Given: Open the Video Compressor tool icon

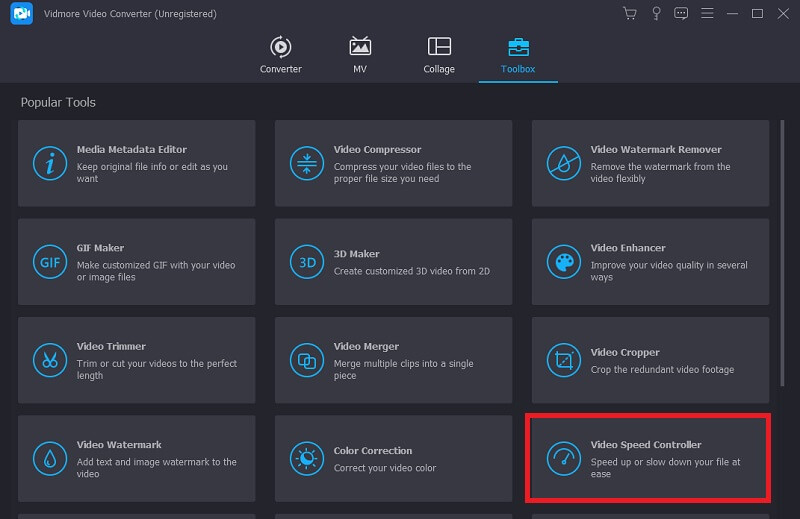Looking at the screenshot, I should click(305, 163).
